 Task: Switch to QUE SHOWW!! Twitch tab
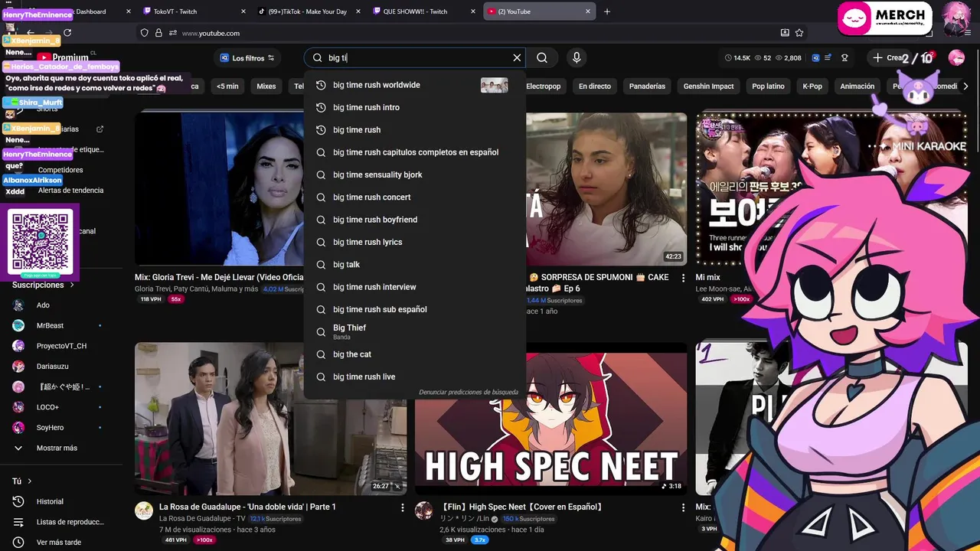tap(424, 11)
